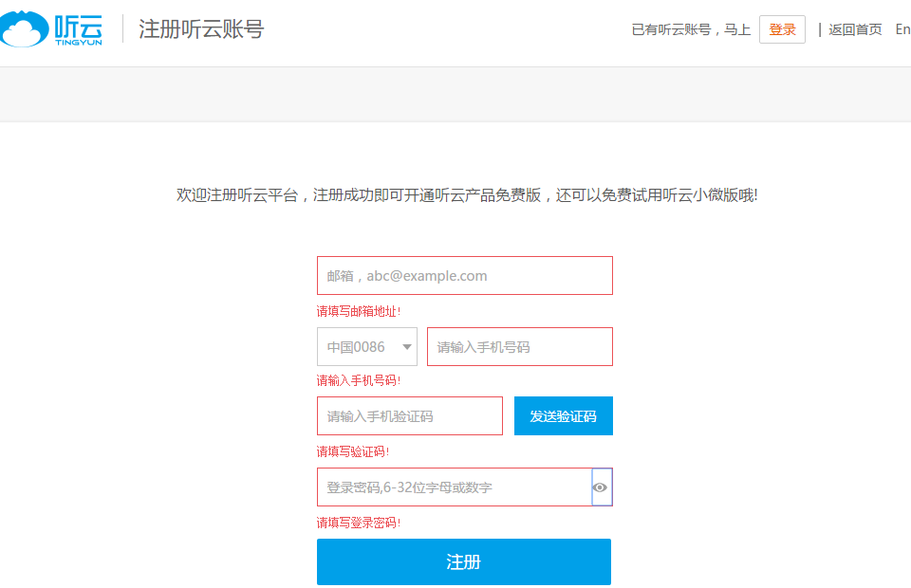Click the 已有听云账号 prompt text
Screen dimensions: 911x588
691,29
